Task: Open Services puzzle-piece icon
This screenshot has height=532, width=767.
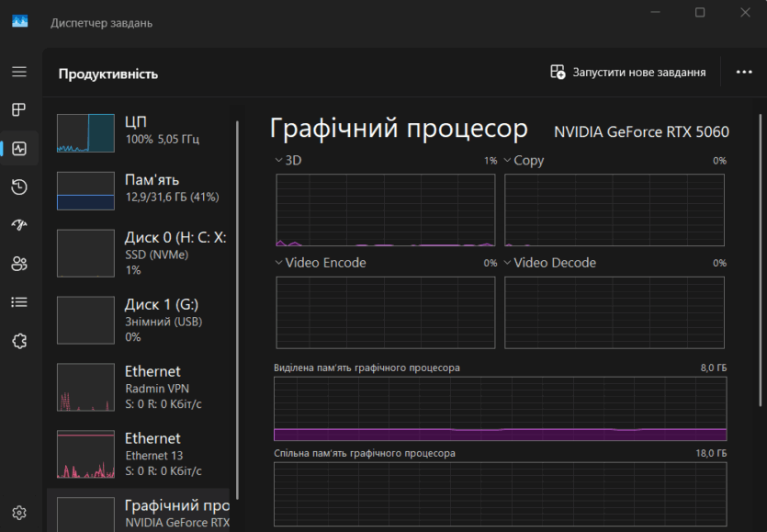Action: pos(19,341)
